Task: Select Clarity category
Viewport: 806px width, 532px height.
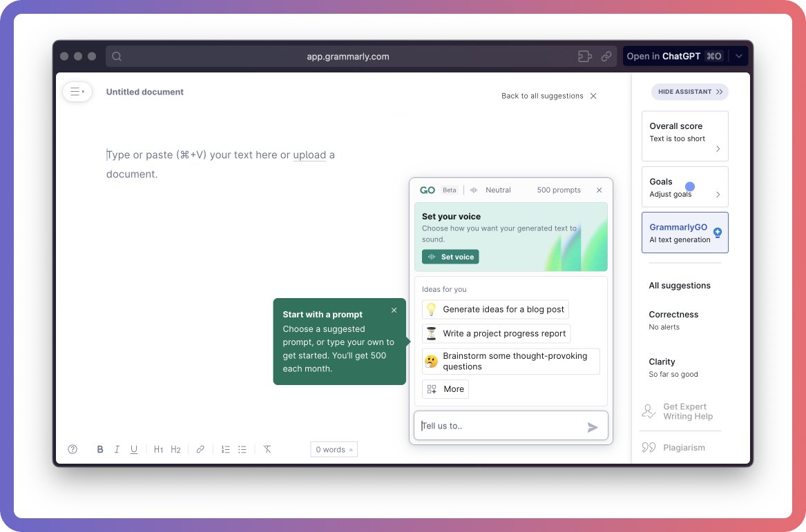Action: (x=673, y=368)
